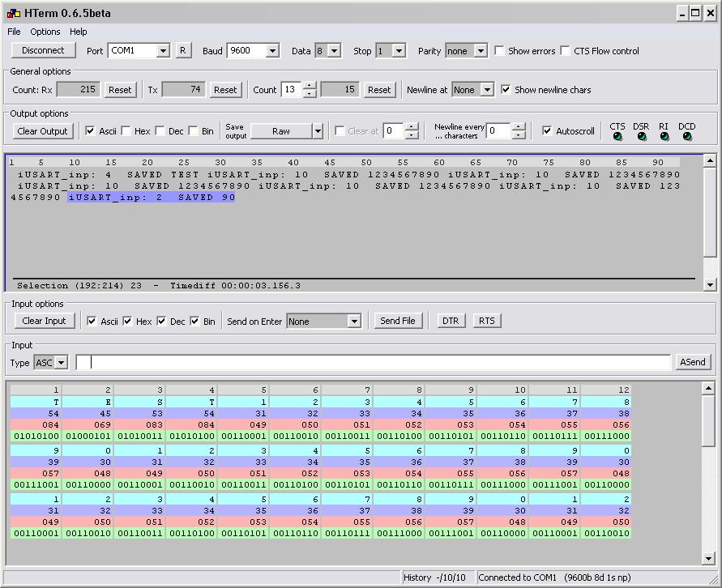This screenshot has width=722, height=588.
Task: Increase Newline every characters spinner
Action: (519, 127)
